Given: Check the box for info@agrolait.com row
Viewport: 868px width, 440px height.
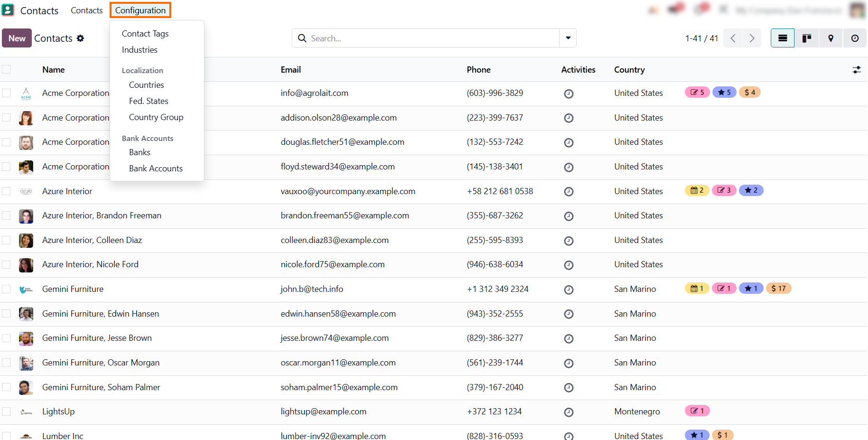Looking at the screenshot, I should [x=6, y=93].
